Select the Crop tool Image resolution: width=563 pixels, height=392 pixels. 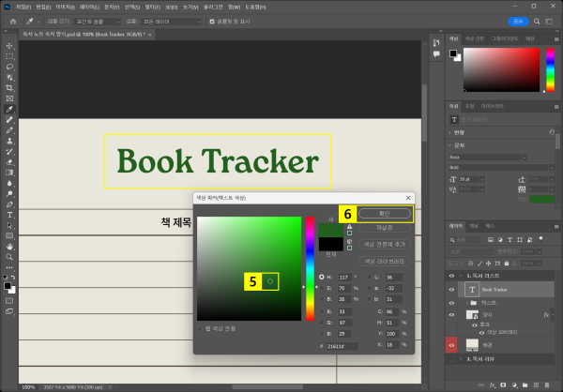pos(9,87)
